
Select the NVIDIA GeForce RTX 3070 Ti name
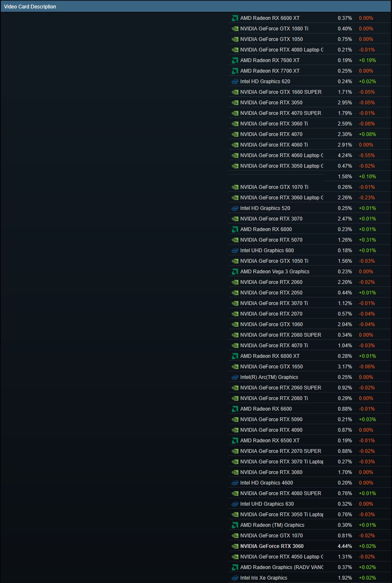click(x=274, y=303)
